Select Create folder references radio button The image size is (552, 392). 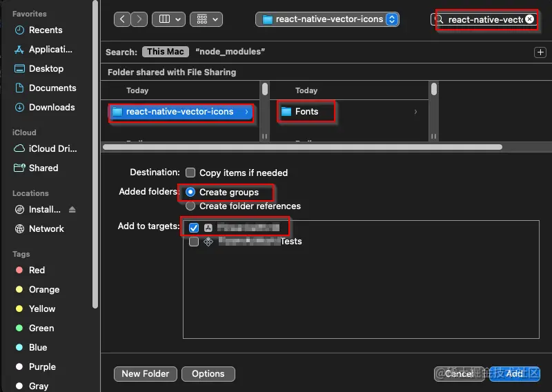190,206
